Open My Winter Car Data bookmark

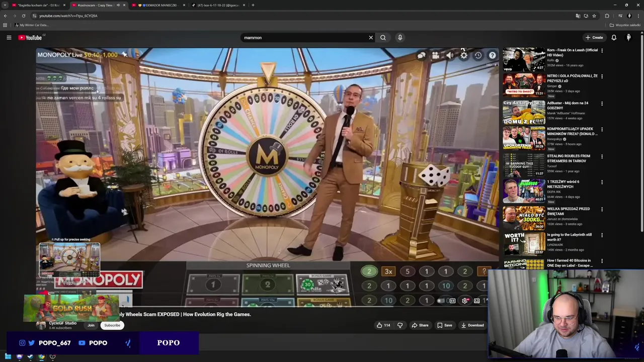point(32,25)
